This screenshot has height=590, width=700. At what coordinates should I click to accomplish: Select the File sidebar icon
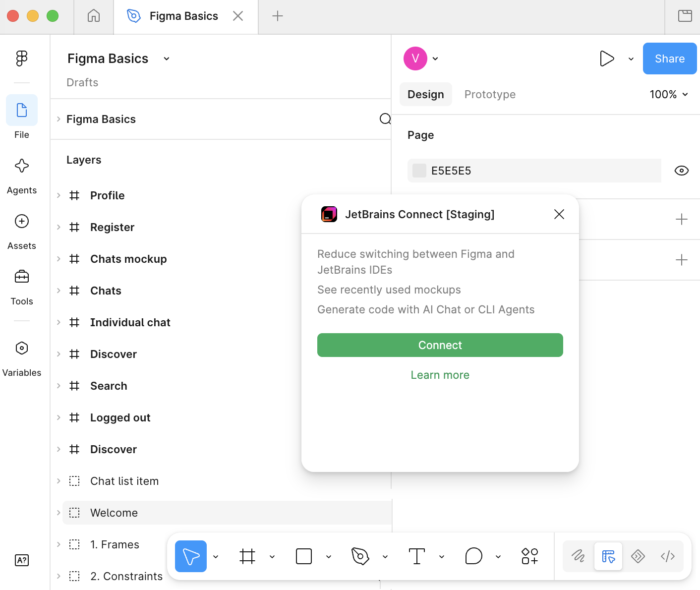[22, 110]
